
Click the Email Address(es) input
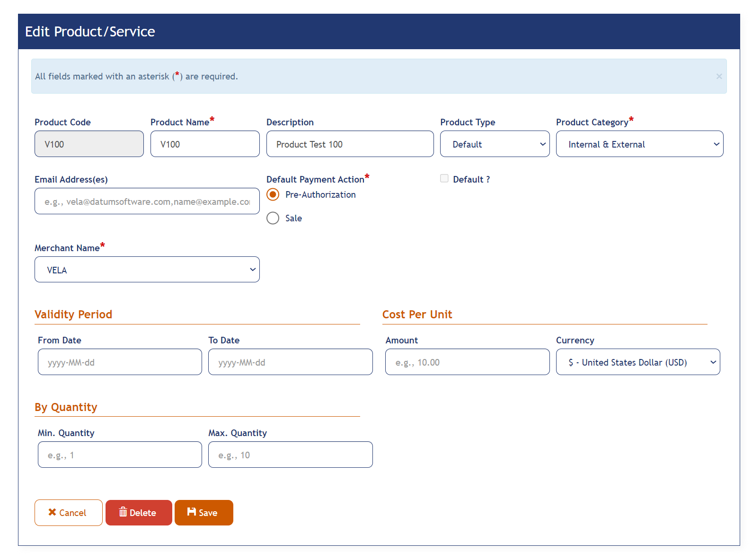click(147, 201)
